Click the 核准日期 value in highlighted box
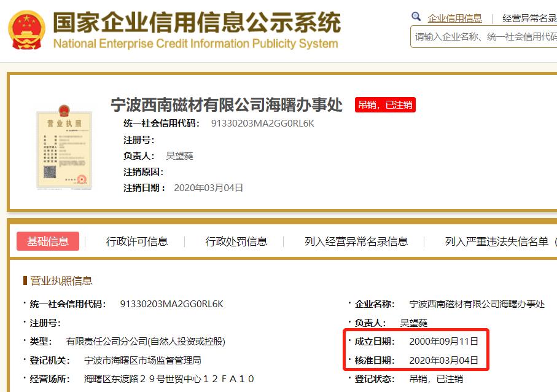Screen dimensions: 557x392 [x=443, y=360]
